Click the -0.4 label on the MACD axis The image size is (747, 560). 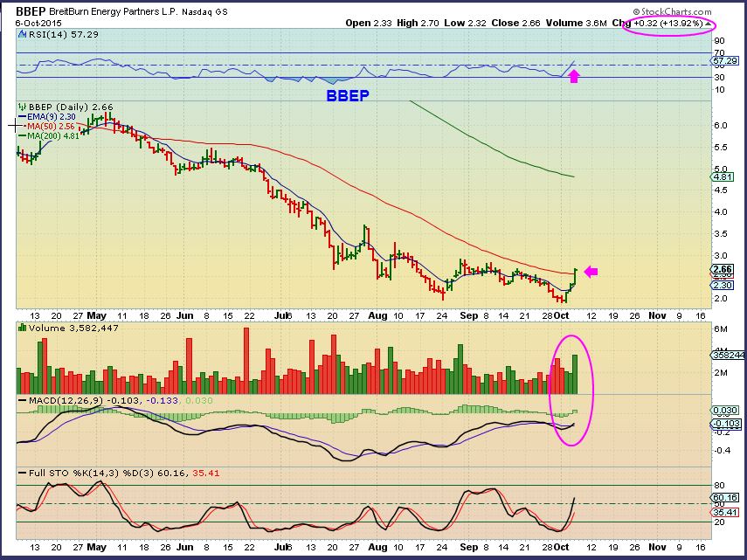pyautogui.click(x=723, y=450)
